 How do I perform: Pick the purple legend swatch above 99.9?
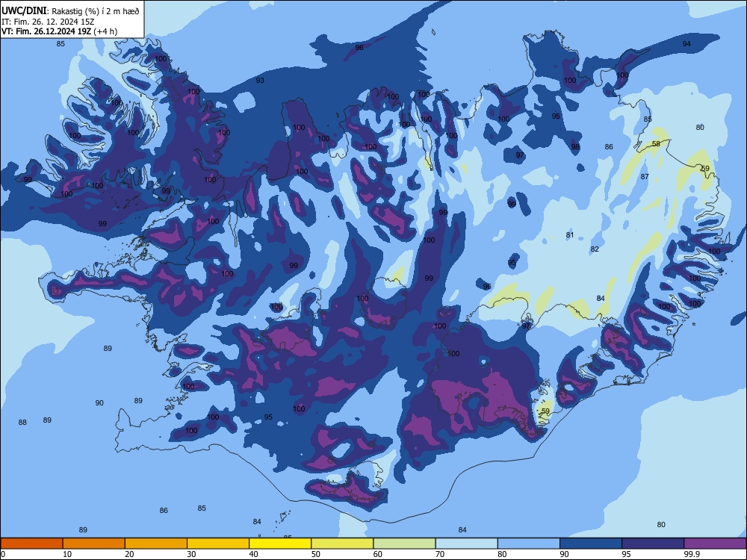[x=715, y=544]
